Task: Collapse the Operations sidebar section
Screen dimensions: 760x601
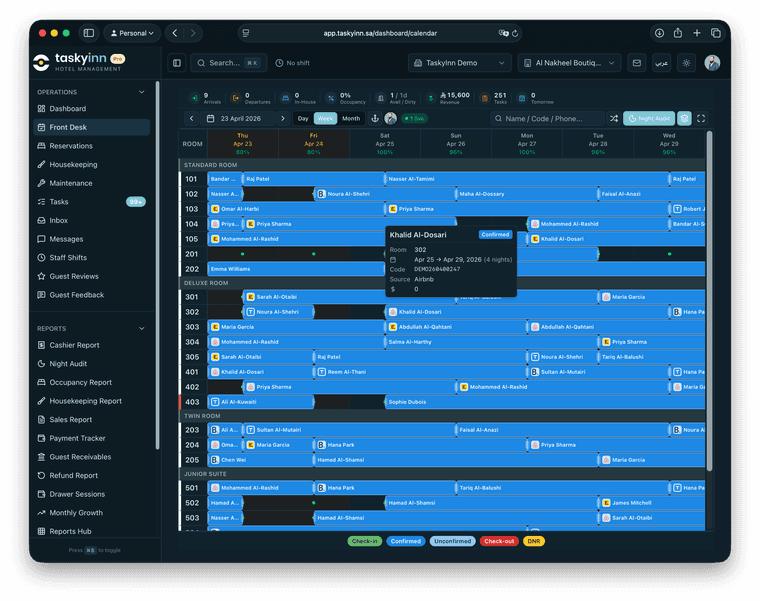Action: point(141,92)
